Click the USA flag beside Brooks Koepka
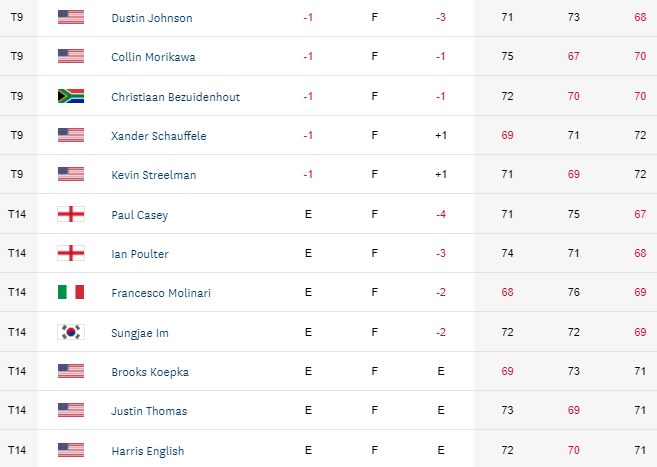Viewport: 657px width, 467px height. coord(71,371)
